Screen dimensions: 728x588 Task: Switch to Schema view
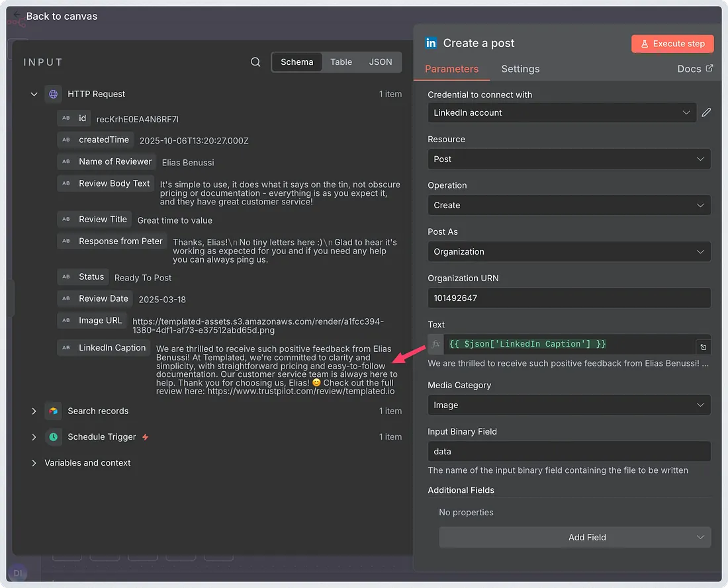[x=296, y=62]
